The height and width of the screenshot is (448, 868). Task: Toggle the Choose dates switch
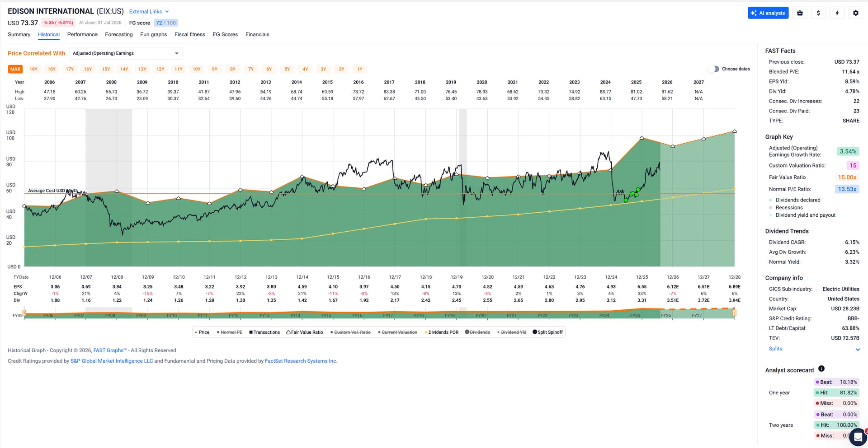pos(713,69)
